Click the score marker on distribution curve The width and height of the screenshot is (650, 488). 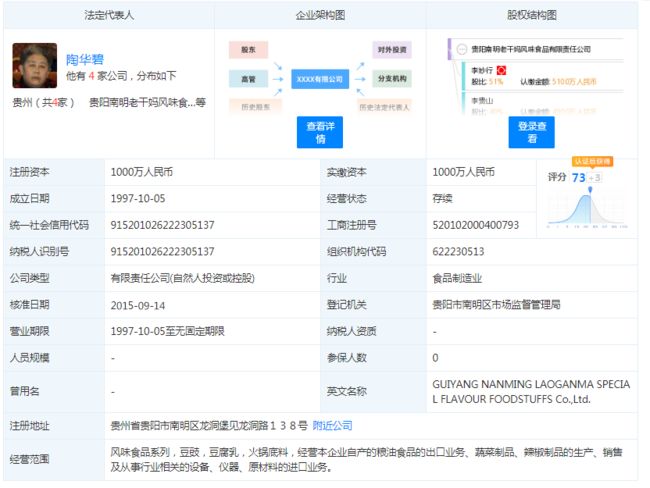[590, 189]
